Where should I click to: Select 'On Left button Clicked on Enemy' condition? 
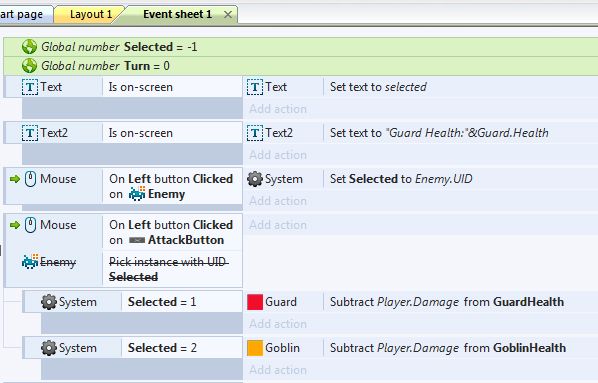pos(172,187)
